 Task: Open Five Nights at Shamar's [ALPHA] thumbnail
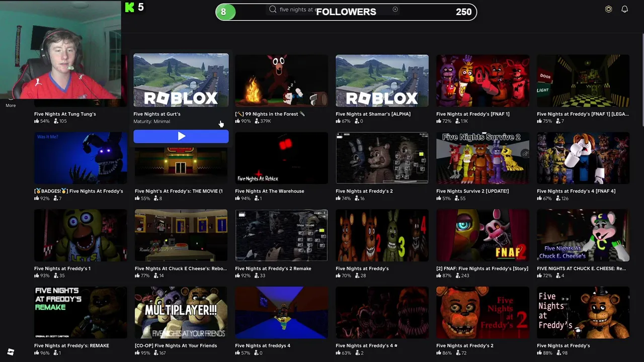tap(382, 80)
